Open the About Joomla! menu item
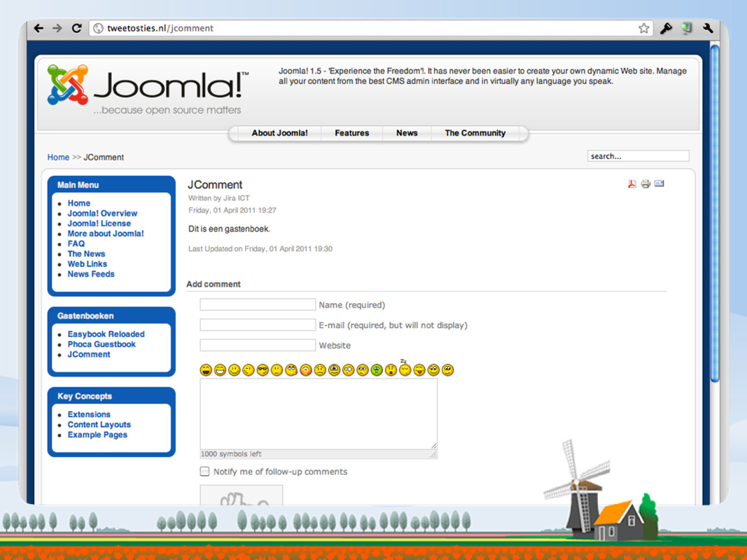 tap(280, 133)
